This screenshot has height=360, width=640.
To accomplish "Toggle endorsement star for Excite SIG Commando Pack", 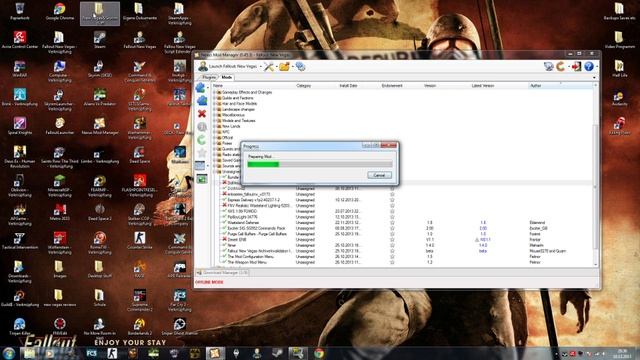I will pyautogui.click(x=392, y=229).
